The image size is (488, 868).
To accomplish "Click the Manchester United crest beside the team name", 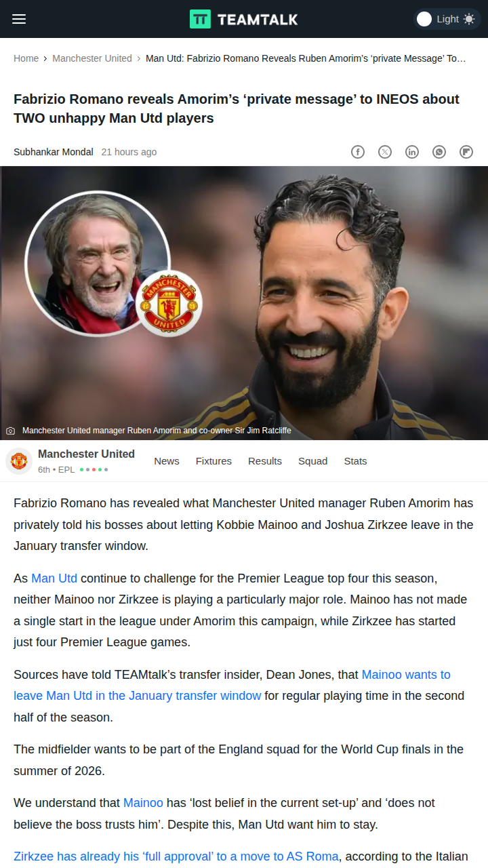I will tap(19, 461).
